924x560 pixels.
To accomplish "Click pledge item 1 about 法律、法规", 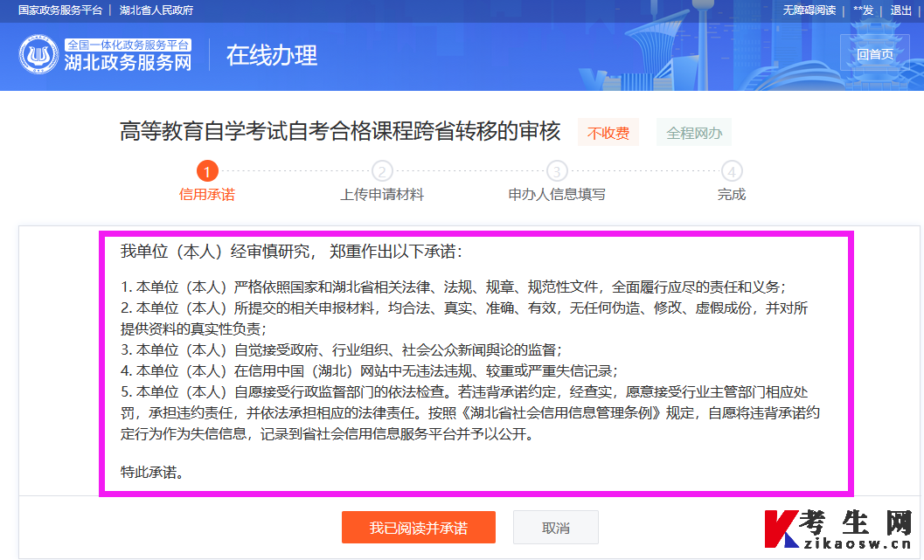I will click(454, 287).
